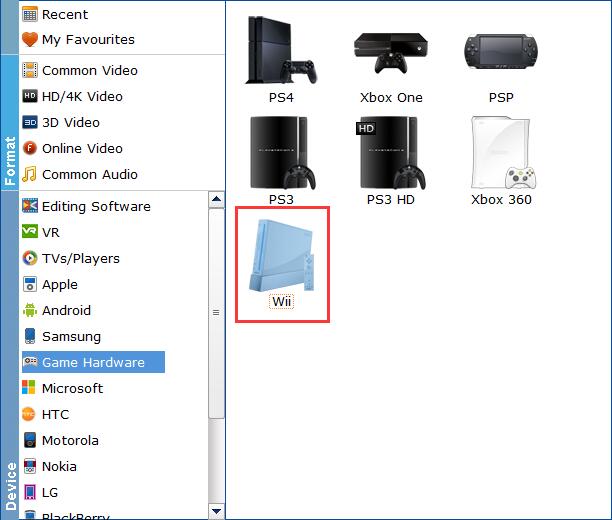
Task: Click the orange HTC icon
Action: click(28, 414)
